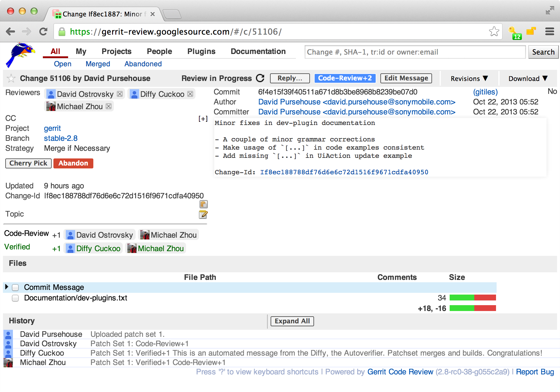Open a new browser tab

(x=172, y=14)
